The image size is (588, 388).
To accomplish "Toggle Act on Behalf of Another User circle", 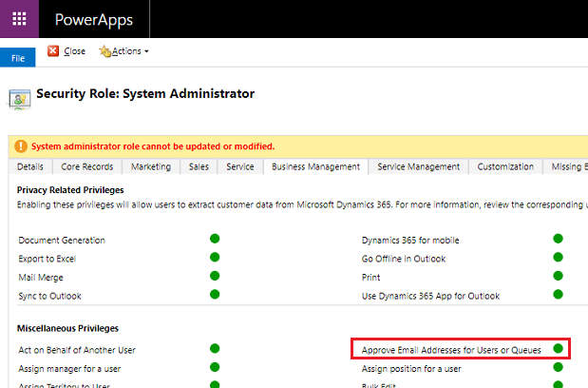I will click(x=215, y=349).
